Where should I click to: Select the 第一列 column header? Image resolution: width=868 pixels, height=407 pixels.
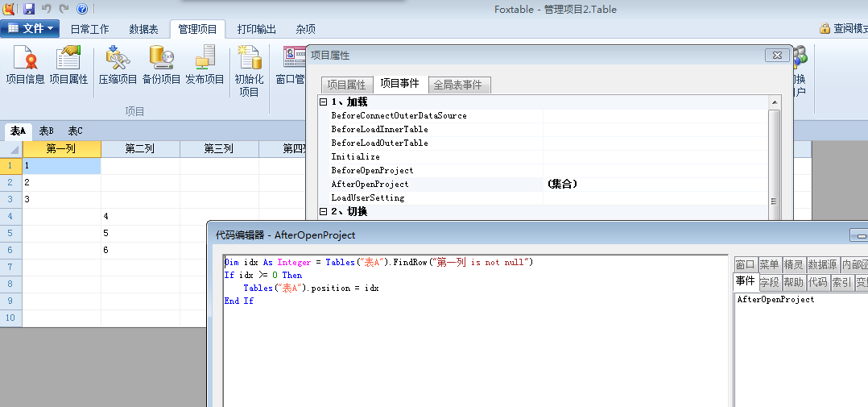(61, 149)
